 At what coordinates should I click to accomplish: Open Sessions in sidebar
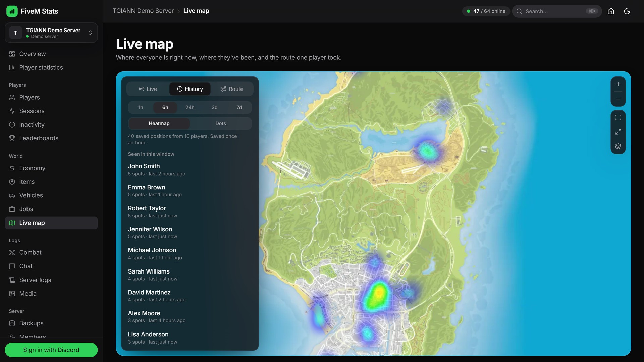tap(51, 111)
